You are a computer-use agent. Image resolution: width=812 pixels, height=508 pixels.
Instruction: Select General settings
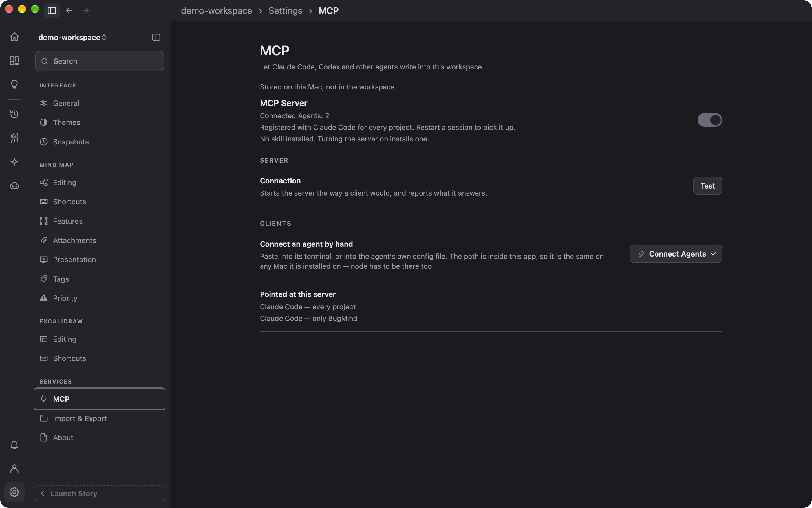pos(100,103)
